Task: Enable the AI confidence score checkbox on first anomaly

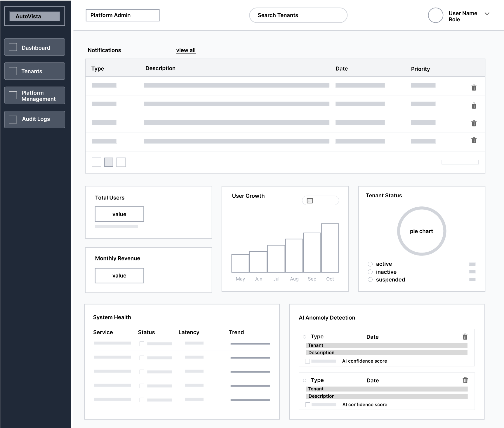Action: coord(307,361)
